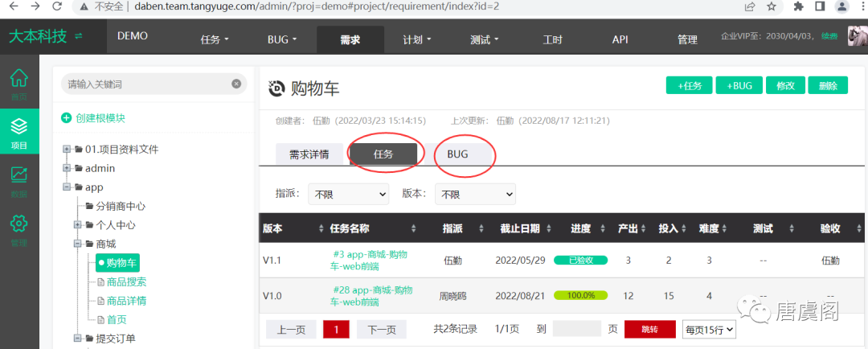Viewport: 868px width, 349px height.
Task: Click the 已验收 progress bar
Action: [x=581, y=260]
